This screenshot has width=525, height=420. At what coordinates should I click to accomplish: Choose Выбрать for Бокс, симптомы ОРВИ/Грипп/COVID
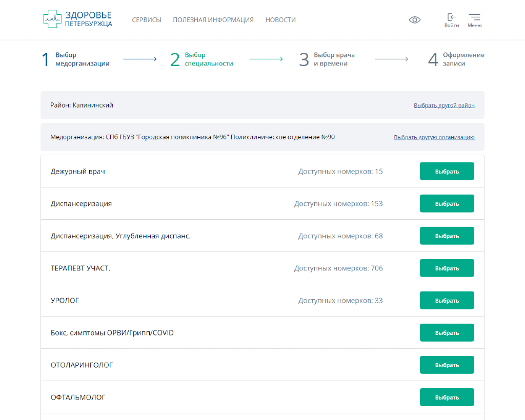click(447, 333)
